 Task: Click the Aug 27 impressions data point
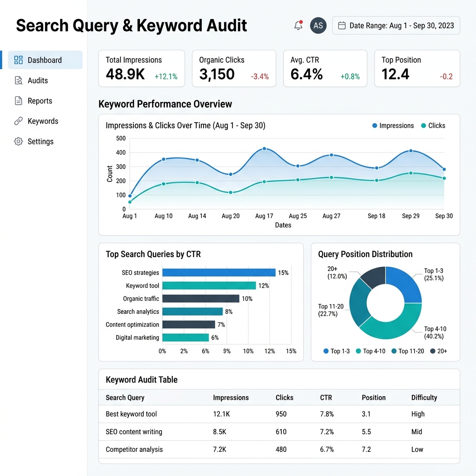tap(331, 155)
